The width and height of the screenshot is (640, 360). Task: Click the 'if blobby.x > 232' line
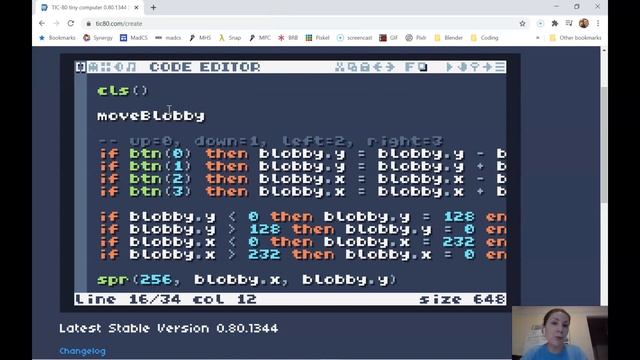coord(302,255)
